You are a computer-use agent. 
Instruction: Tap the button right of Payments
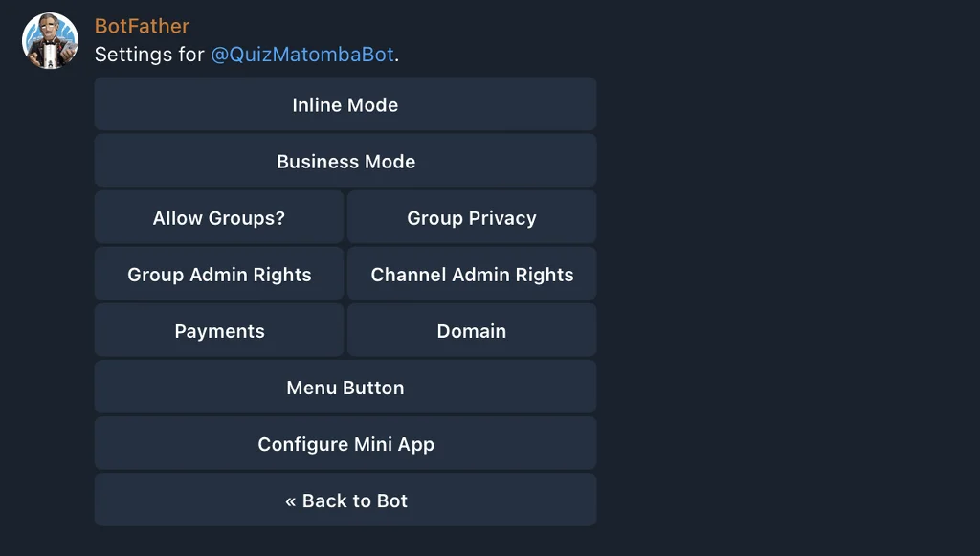pos(471,330)
